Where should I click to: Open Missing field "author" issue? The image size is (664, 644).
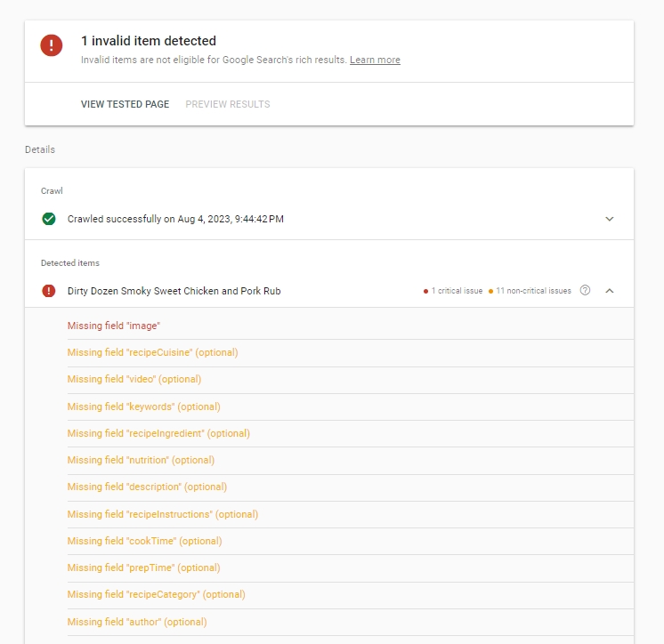137,622
